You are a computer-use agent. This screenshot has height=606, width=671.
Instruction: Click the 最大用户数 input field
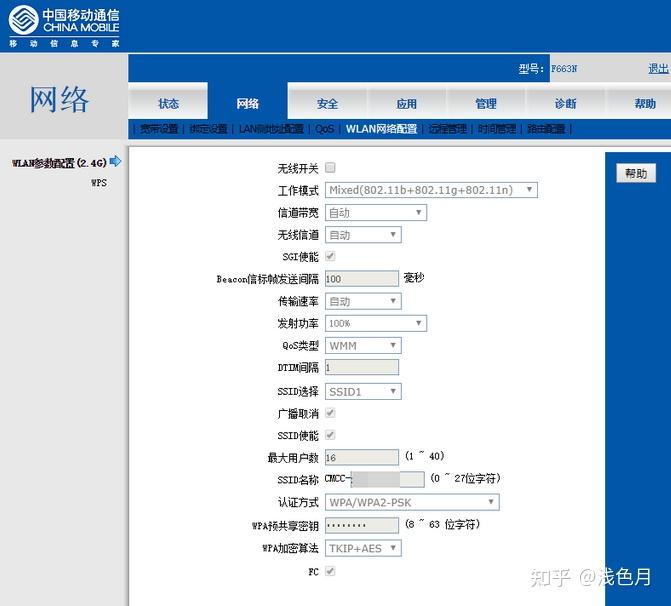362,457
